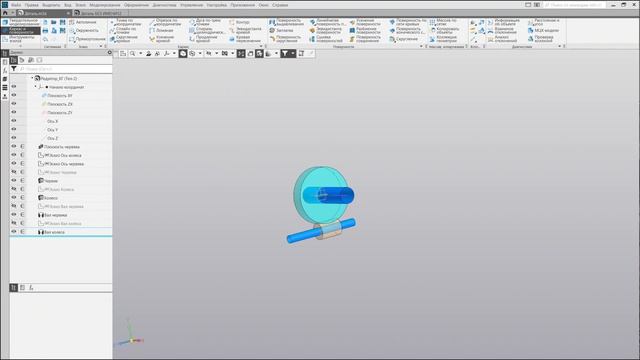Image resolution: width=640 pixels, height=360 pixels.
Task: Click the Заплатка (patch) surface tool
Action: pos(281,31)
